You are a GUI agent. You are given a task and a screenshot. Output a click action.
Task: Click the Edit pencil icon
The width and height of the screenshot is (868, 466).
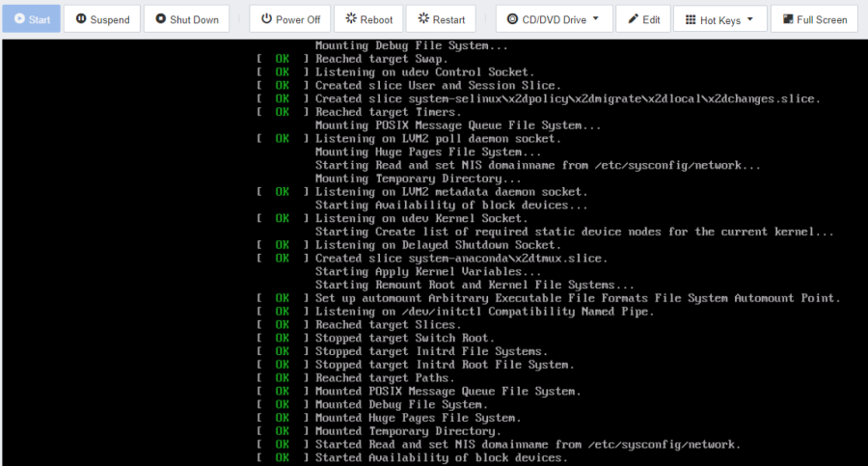[x=634, y=19]
